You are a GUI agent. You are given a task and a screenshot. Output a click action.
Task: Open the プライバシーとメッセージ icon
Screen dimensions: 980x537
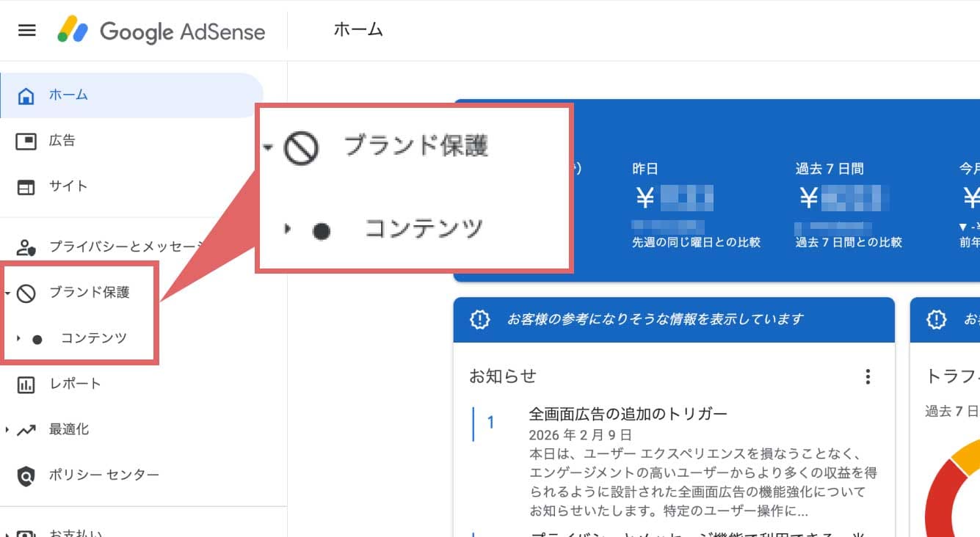point(26,247)
